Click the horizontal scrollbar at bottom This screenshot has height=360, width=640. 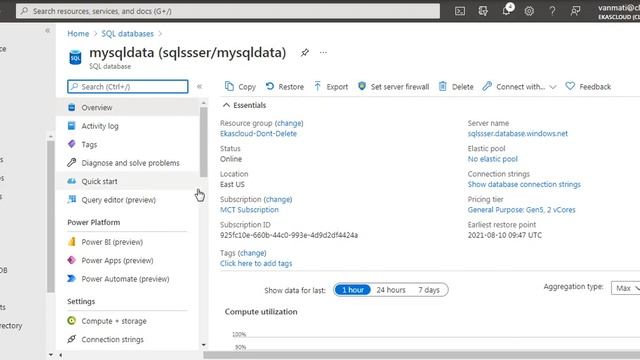(x=422, y=355)
